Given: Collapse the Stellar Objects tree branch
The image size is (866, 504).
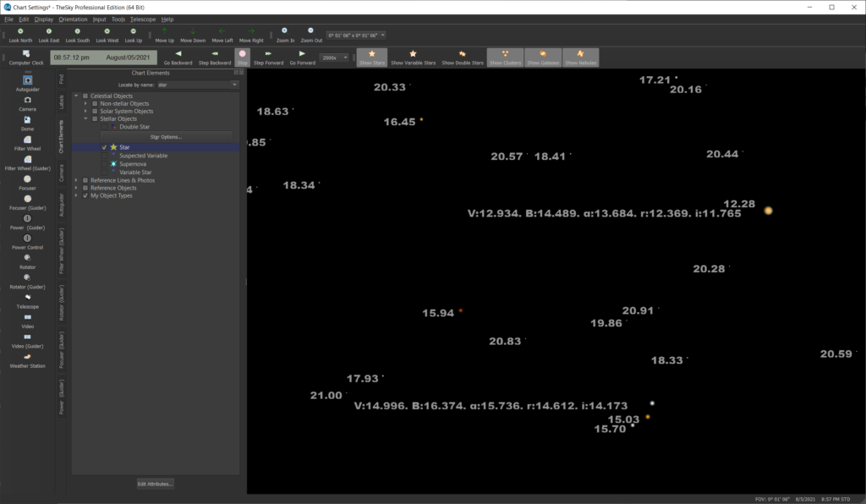Looking at the screenshot, I should click(x=85, y=118).
